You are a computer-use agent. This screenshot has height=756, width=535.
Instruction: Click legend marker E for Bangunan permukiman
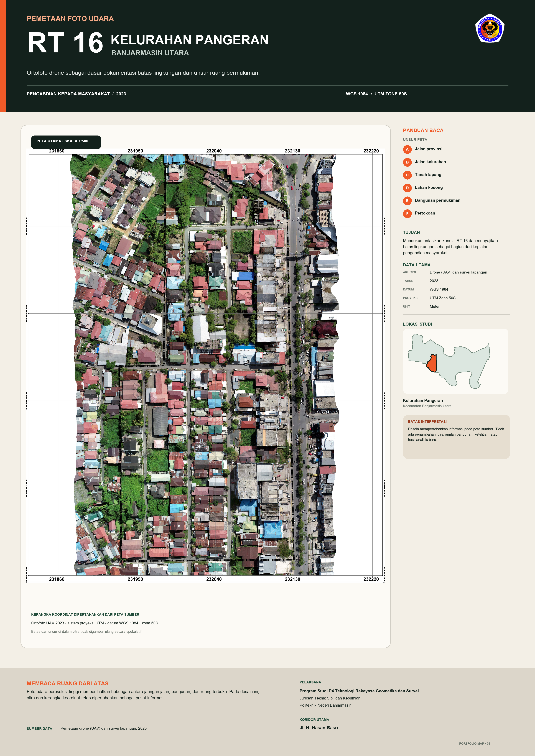tap(407, 201)
